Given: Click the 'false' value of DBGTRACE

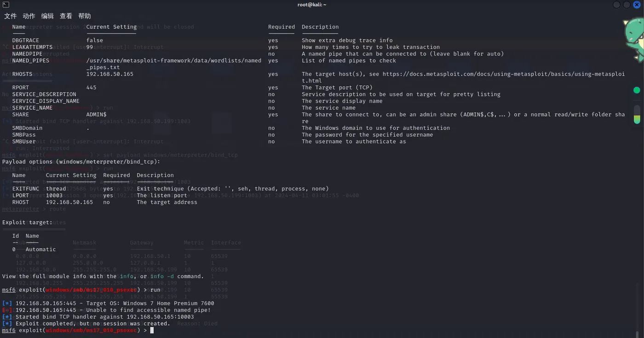Looking at the screenshot, I should [95, 41].
